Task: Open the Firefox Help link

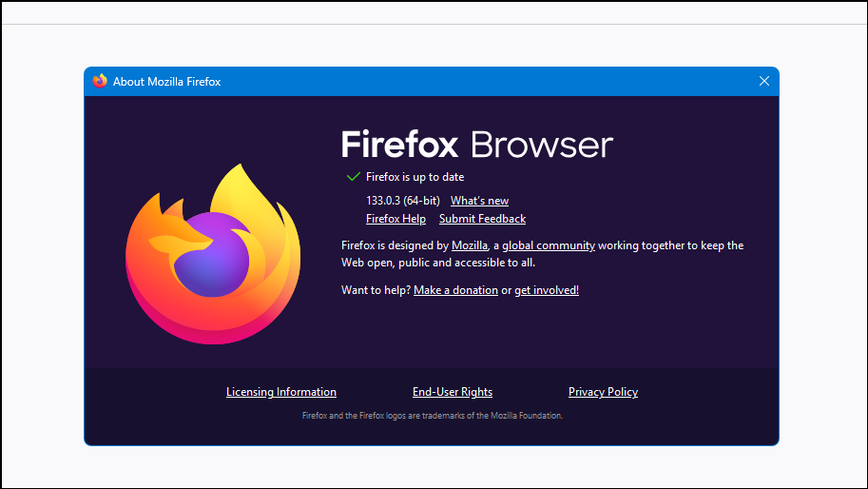Action: click(395, 219)
